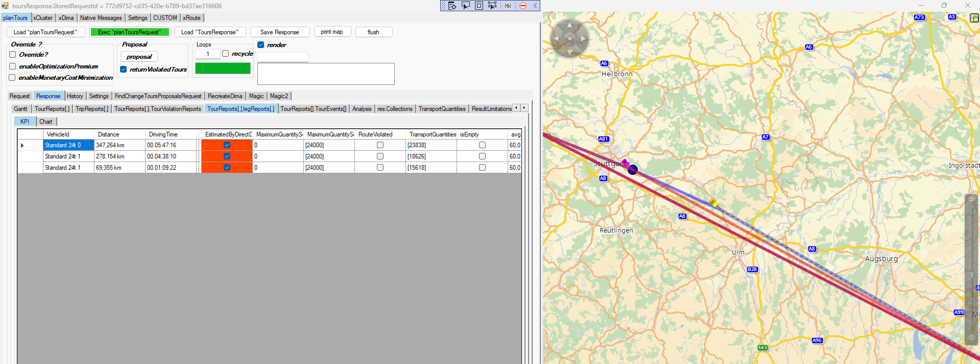The image size is (980, 364).
Task: Select the first row's arrow indicator
Action: pos(22,146)
